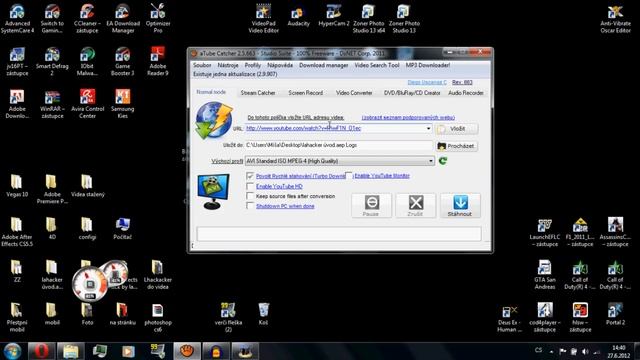The image size is (640, 360).
Task: Open supported websites list link
Action: [408, 118]
